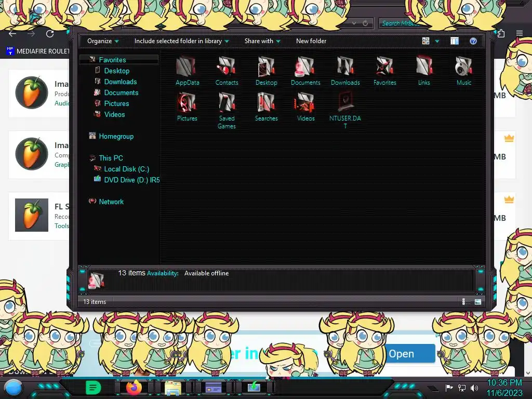Click the third FL Studio thumbnail in browser
The width and height of the screenshot is (532, 399).
point(32,215)
